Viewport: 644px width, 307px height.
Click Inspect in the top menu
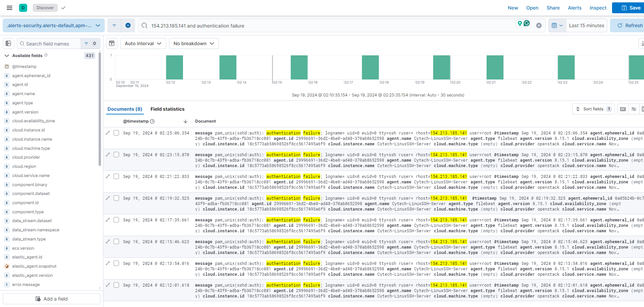coord(598,8)
